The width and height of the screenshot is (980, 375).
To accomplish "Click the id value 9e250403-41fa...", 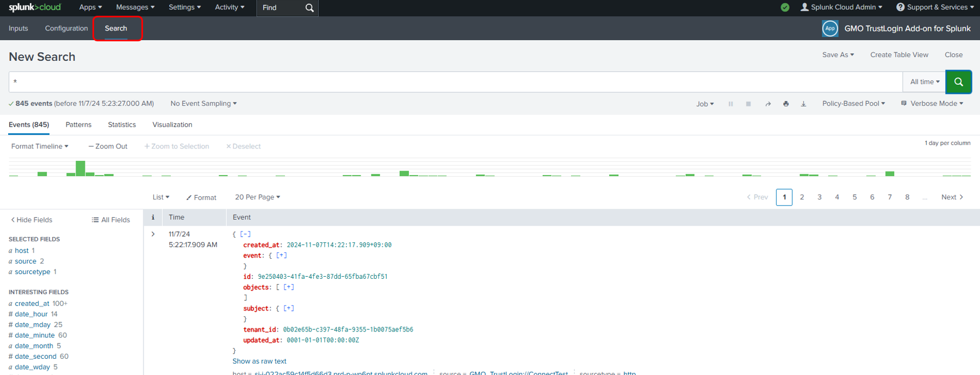I will click(322, 277).
